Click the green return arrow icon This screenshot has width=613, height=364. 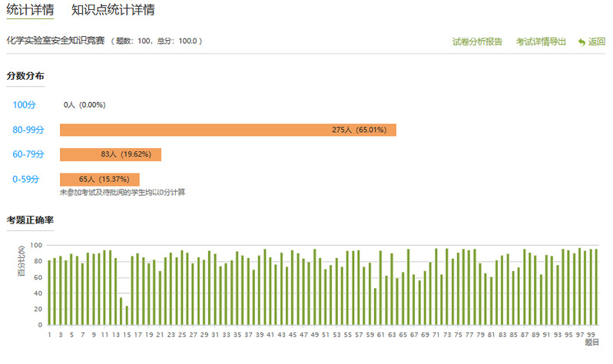click(x=582, y=41)
